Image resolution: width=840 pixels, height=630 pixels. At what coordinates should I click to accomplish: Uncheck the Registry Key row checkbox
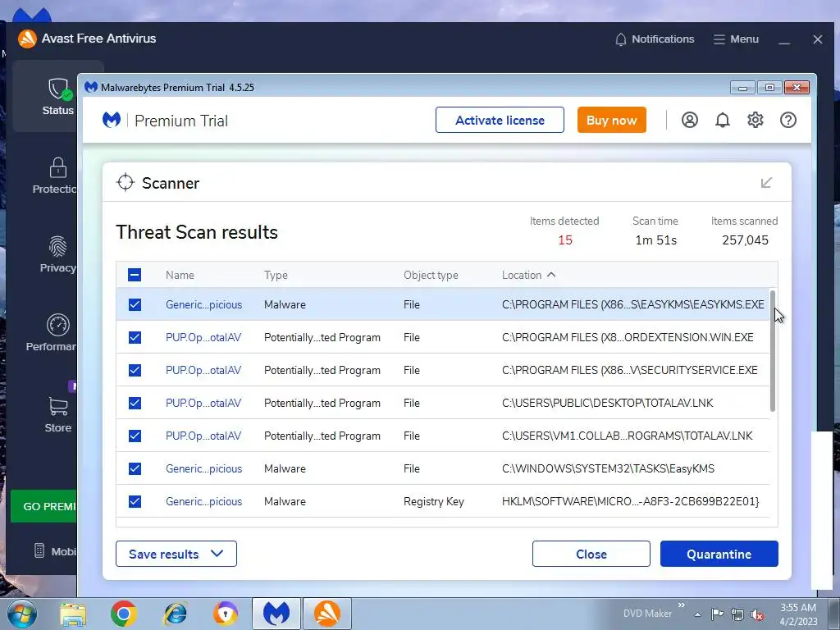point(135,501)
